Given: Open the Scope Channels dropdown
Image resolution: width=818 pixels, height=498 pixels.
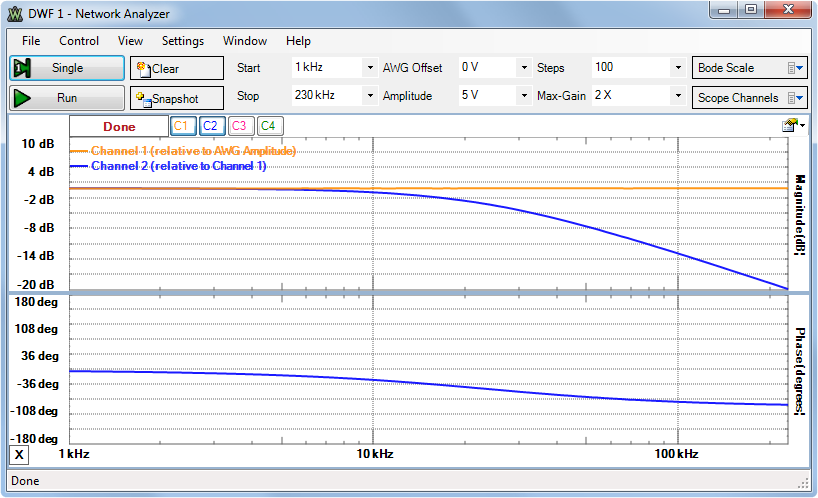Looking at the screenshot, I should tap(749, 98).
